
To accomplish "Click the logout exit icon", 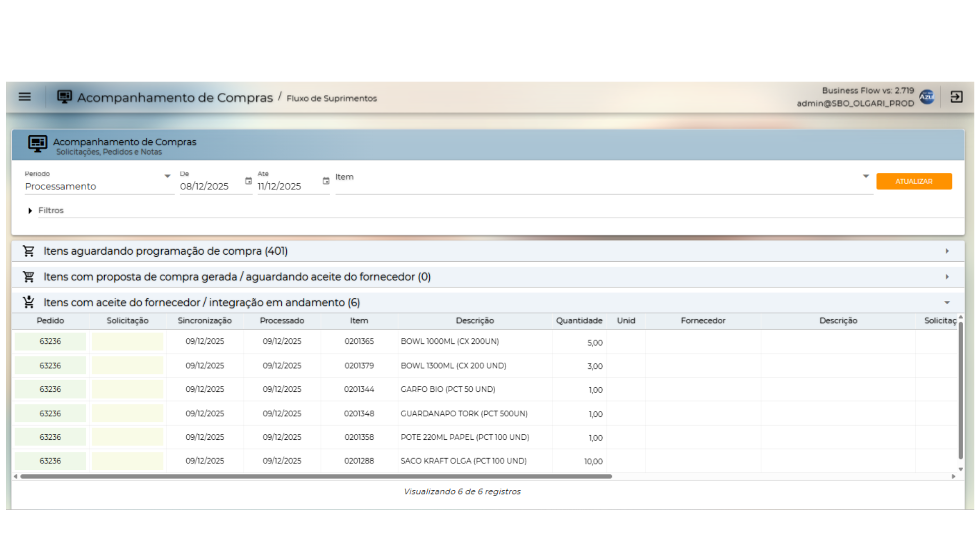I will click(x=957, y=96).
